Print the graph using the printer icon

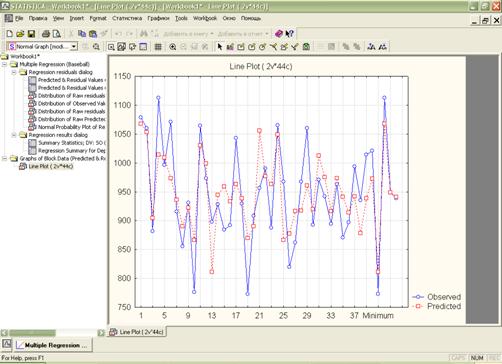(46, 33)
